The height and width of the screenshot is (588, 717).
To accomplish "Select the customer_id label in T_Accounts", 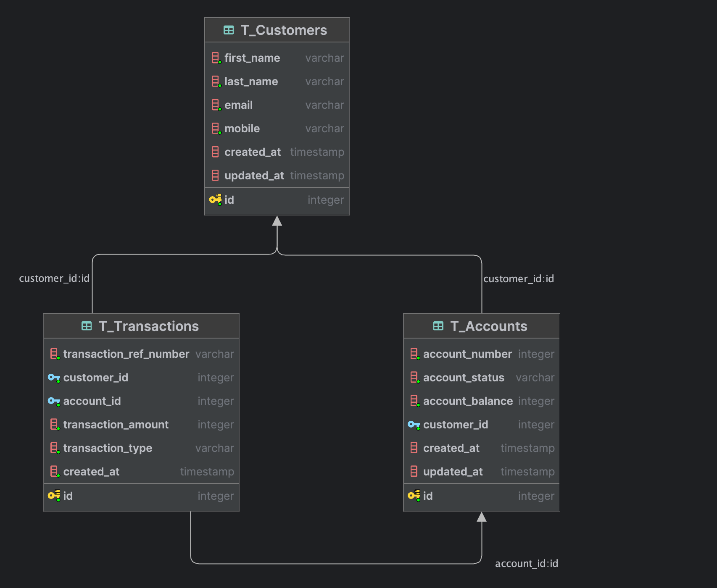I will [456, 425].
